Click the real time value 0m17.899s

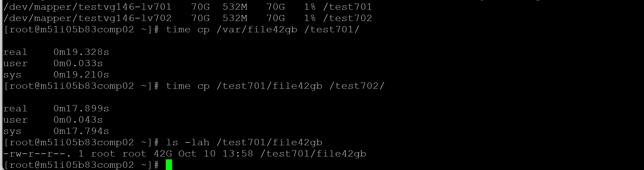coord(81,109)
